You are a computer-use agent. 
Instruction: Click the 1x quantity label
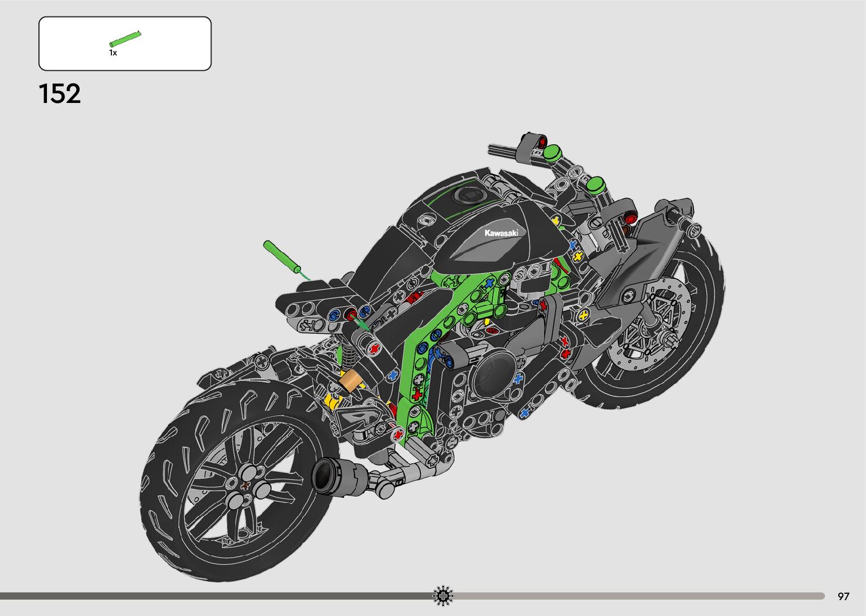[x=113, y=53]
